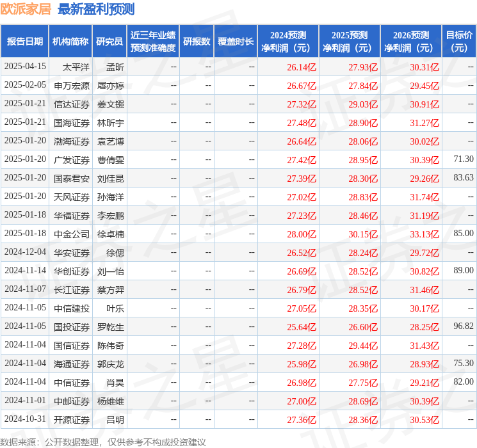Screen dimensions: 477x448
Task: Select the 华福证券 institution cell
Action: click(72, 216)
